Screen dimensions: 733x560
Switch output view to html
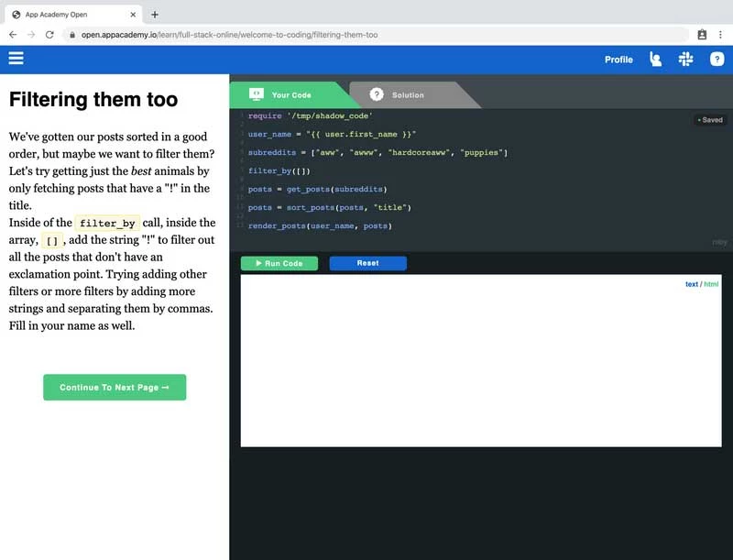click(x=711, y=284)
